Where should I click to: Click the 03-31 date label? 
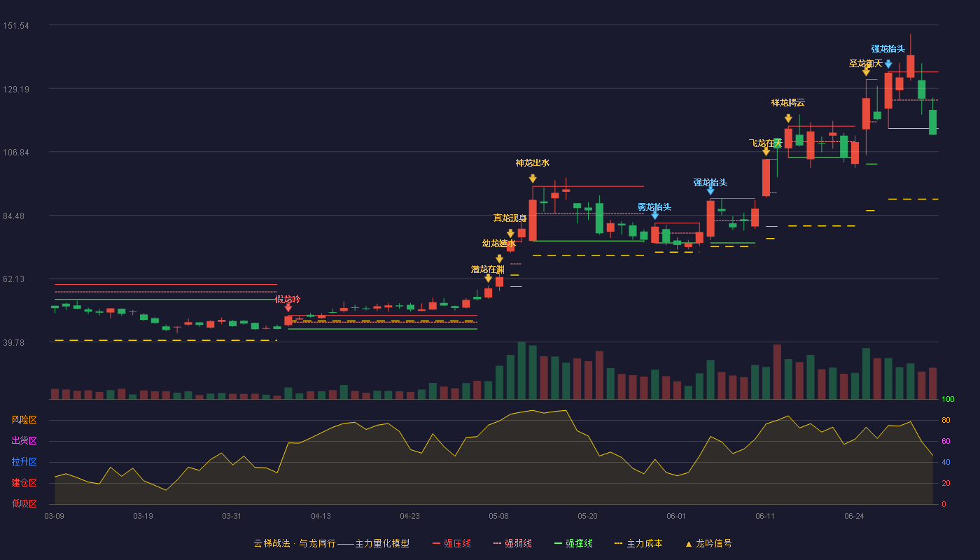(232, 516)
